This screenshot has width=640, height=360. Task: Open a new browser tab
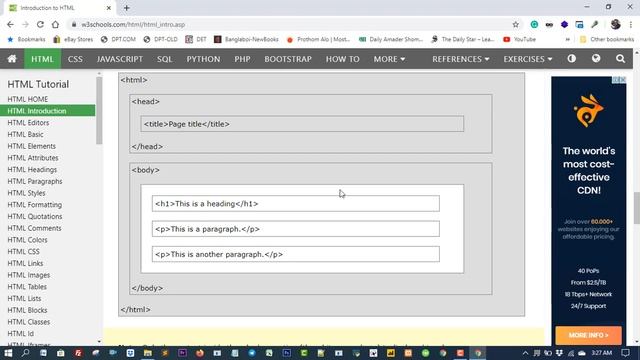[127, 8]
